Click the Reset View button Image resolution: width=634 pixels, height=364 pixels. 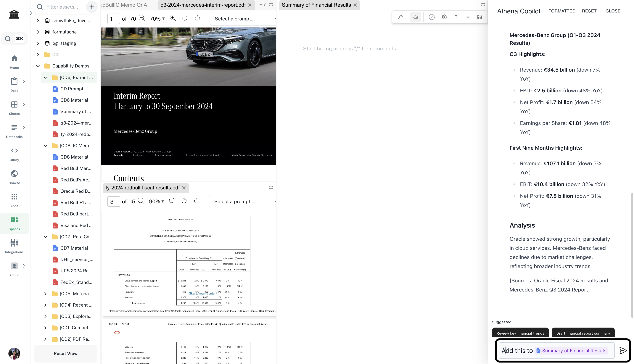point(65,354)
